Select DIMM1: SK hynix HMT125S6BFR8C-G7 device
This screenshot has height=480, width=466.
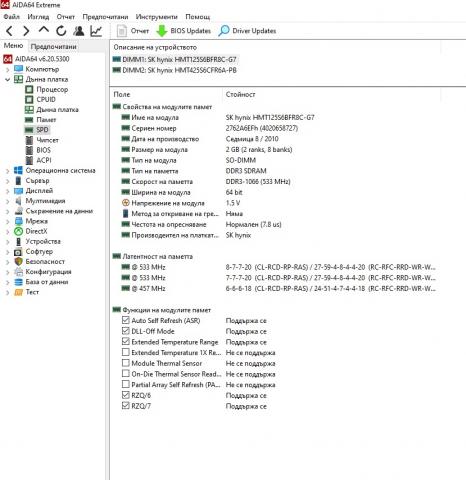(175, 59)
